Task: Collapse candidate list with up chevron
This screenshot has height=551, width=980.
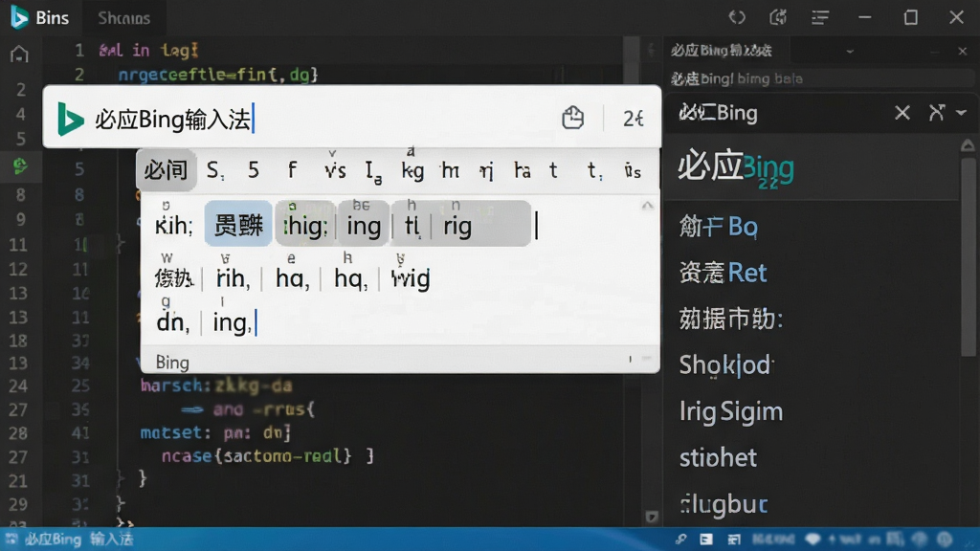Action: click(648, 206)
